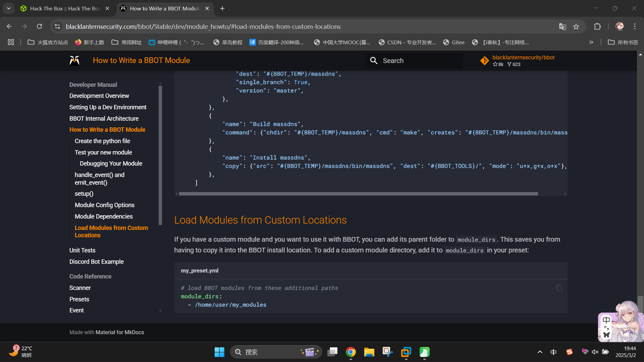Jump to Module Config Options section
The width and height of the screenshot is (644, 362).
click(104, 205)
